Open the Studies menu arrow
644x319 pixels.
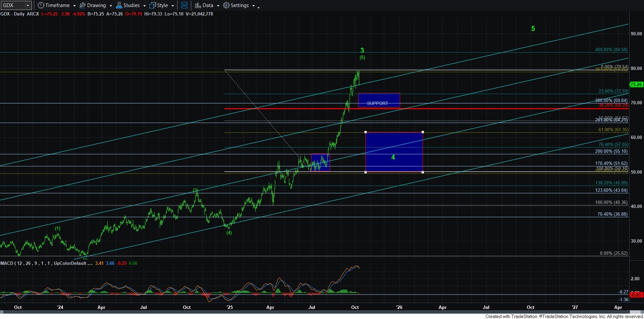pos(144,6)
